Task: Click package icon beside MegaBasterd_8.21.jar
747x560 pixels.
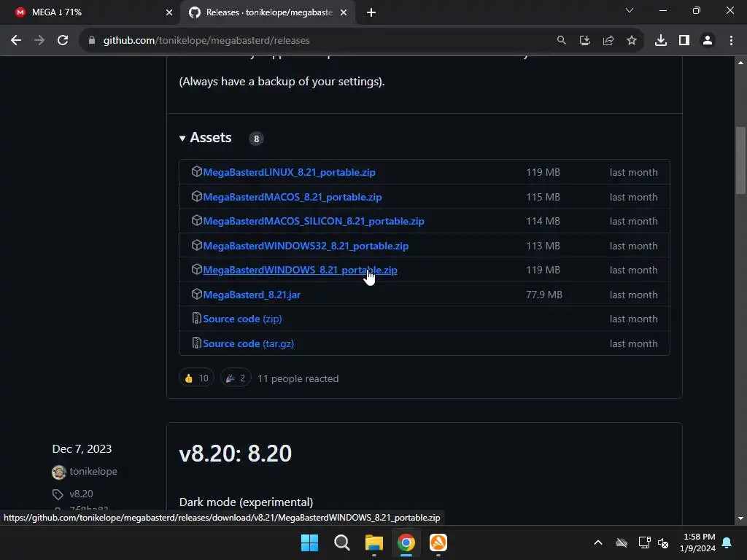Action: pyautogui.click(x=196, y=294)
